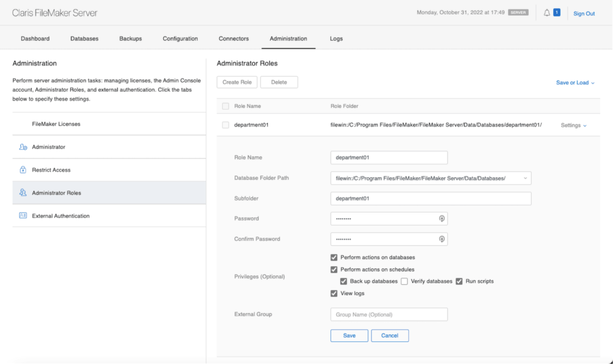Image resolution: width=613 pixels, height=364 pixels.
Task: Click the date and time text
Action: 460,13
